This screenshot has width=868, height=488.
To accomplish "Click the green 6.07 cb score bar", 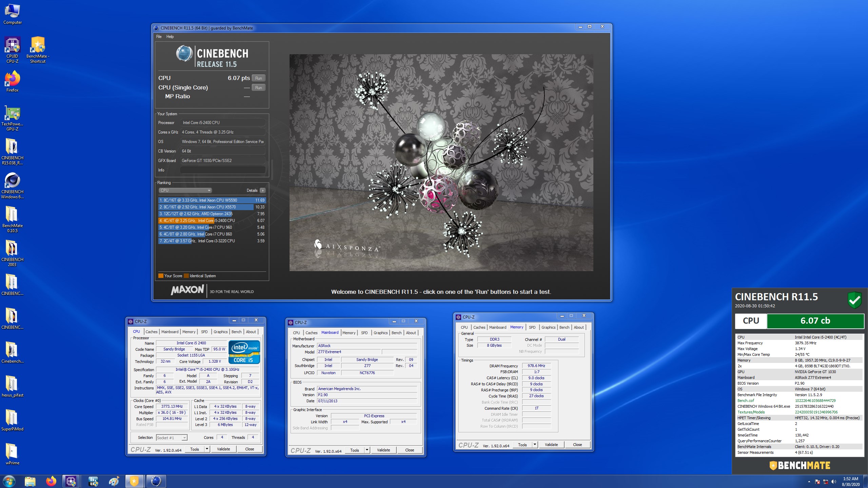I will click(x=815, y=321).
